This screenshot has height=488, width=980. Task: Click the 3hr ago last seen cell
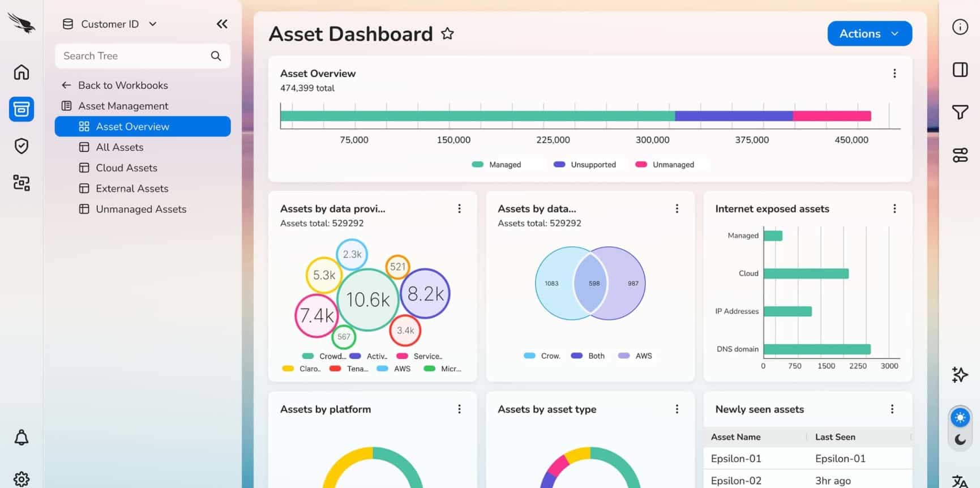coord(833,481)
